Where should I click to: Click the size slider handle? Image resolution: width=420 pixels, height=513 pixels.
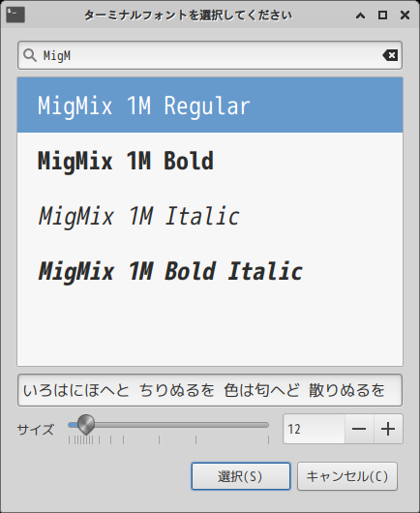click(86, 425)
